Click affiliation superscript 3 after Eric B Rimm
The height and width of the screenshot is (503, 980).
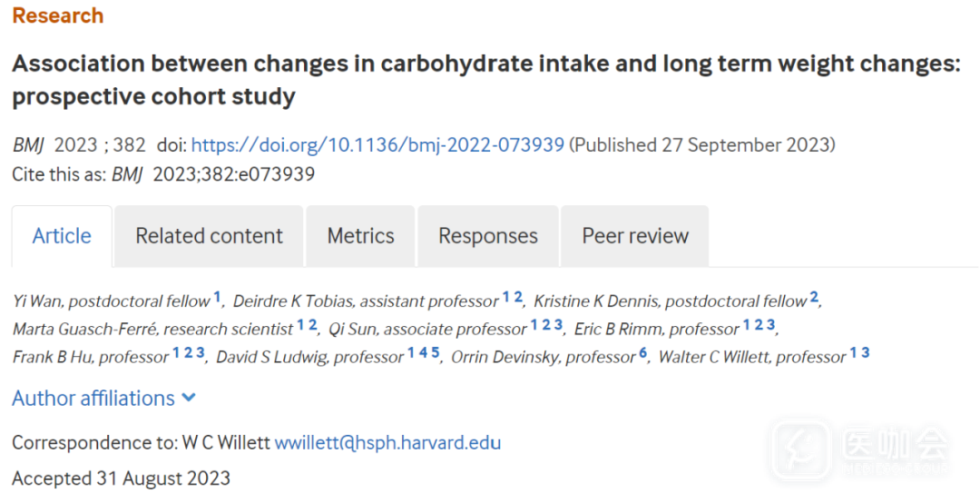point(771,324)
